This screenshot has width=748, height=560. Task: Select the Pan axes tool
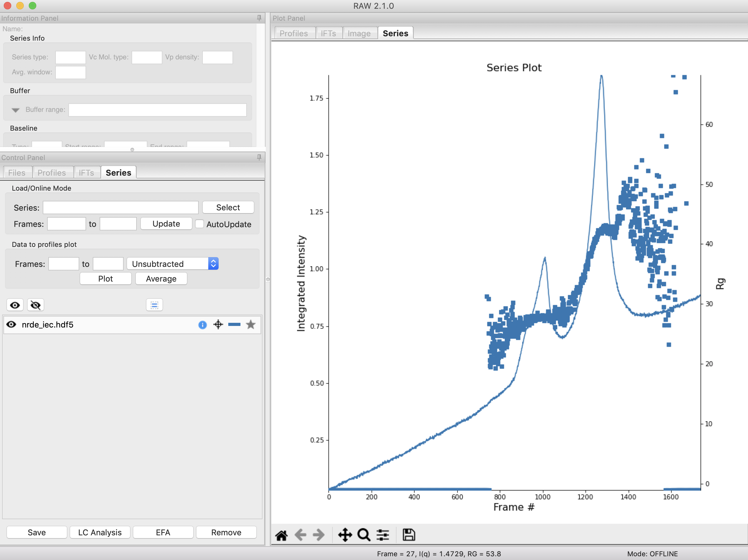click(x=345, y=535)
